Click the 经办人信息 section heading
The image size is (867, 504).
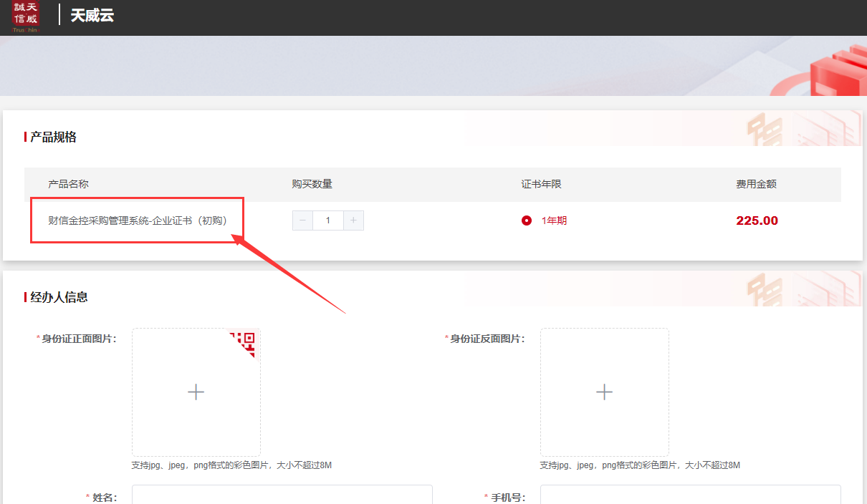59,297
